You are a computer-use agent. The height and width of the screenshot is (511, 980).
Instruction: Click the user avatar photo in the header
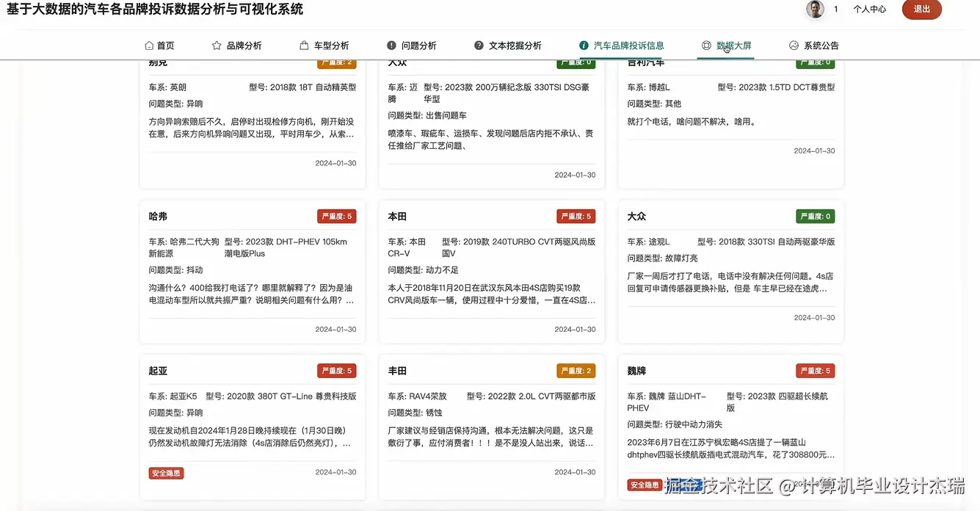coord(815,10)
